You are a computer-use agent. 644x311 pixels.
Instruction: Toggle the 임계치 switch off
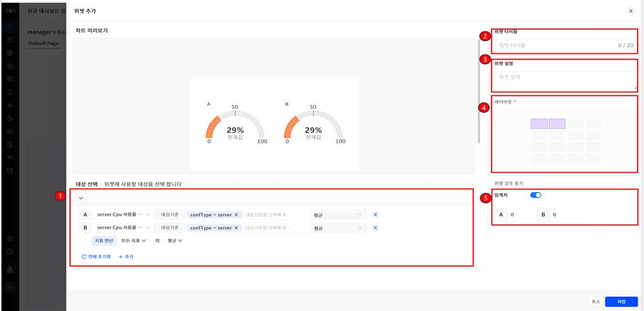[536, 195]
